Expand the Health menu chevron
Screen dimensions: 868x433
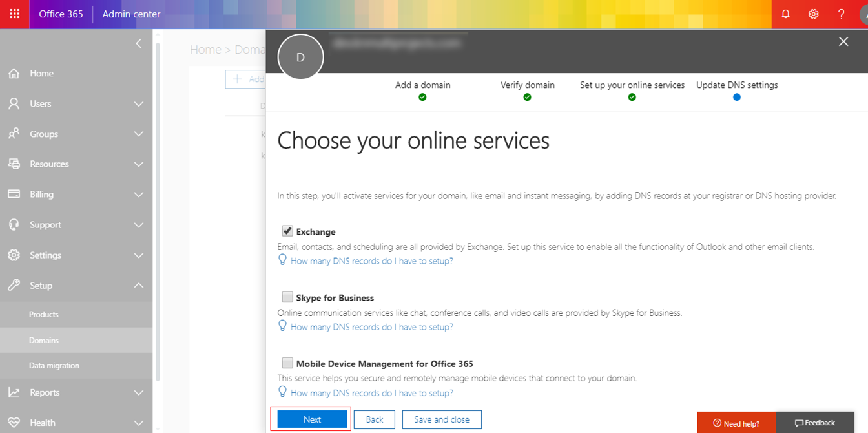tap(138, 423)
